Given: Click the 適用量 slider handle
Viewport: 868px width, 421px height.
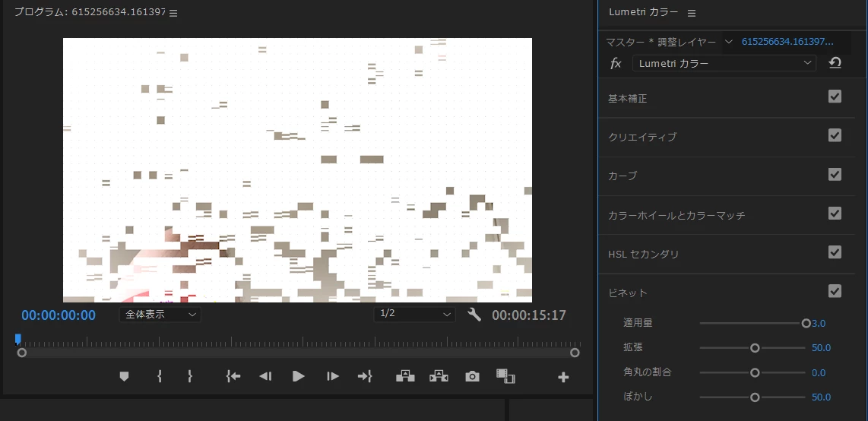Looking at the screenshot, I should [806, 323].
